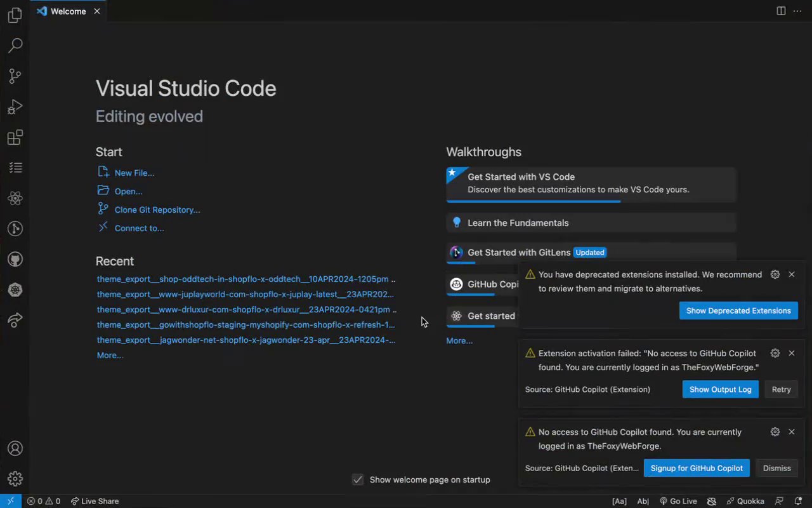Toggle match case Aa status item

(619, 501)
